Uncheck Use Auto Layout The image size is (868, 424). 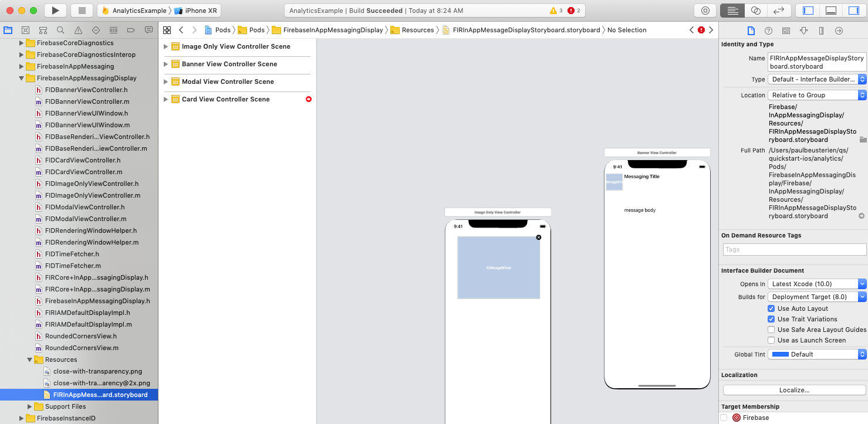click(771, 308)
